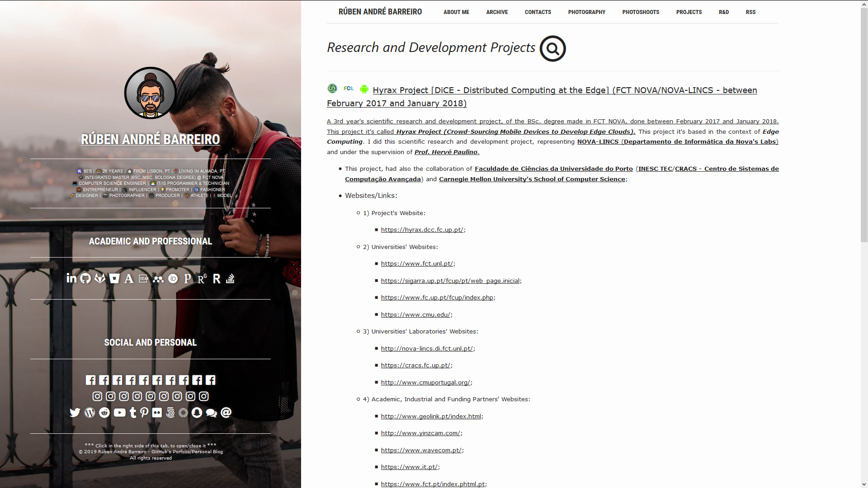868x488 pixels.
Task: Open the LinkedIn profile icon
Action: tap(71, 278)
